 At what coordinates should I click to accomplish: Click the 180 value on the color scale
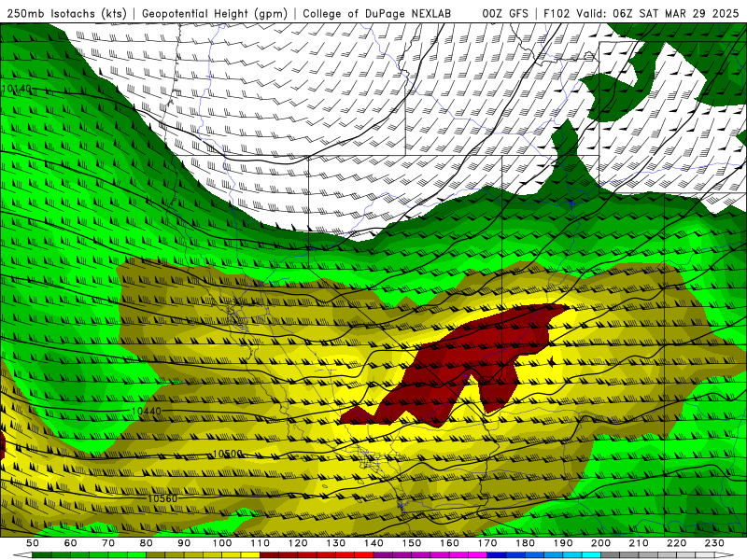click(x=525, y=543)
